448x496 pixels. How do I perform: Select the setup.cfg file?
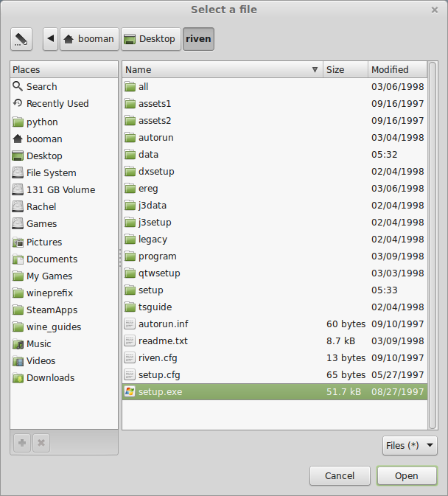[275, 375]
